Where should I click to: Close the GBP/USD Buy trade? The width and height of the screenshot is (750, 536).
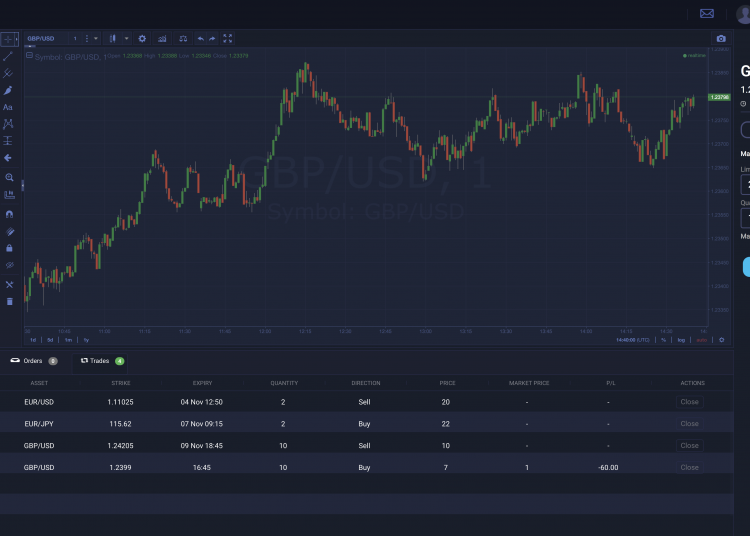point(689,468)
